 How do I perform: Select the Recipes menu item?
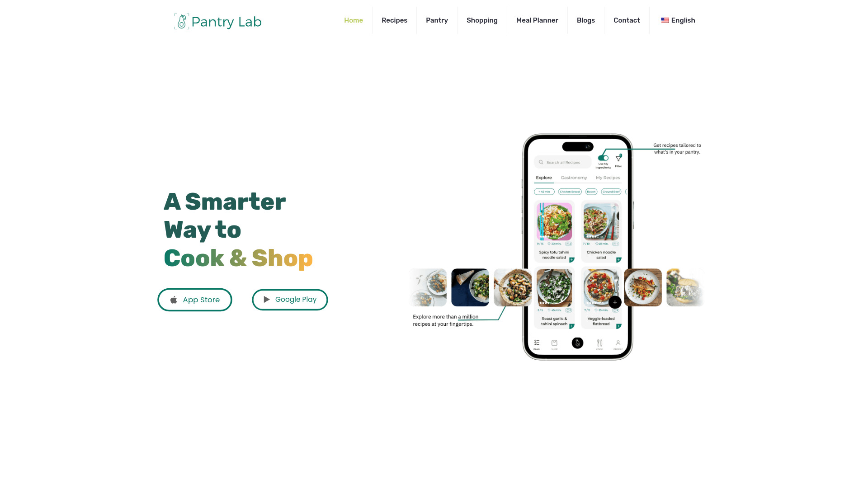coord(394,20)
